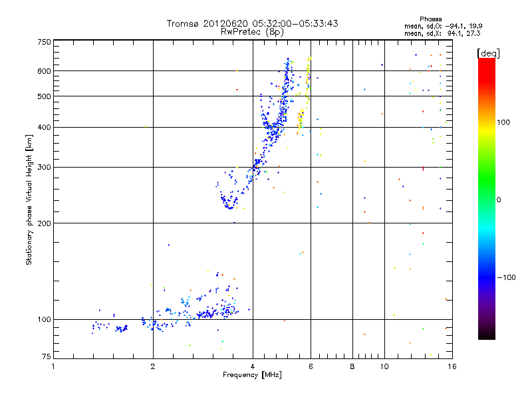532x399 pixels.
Task: Click the y-axis '600' tick label
Action: coord(44,71)
